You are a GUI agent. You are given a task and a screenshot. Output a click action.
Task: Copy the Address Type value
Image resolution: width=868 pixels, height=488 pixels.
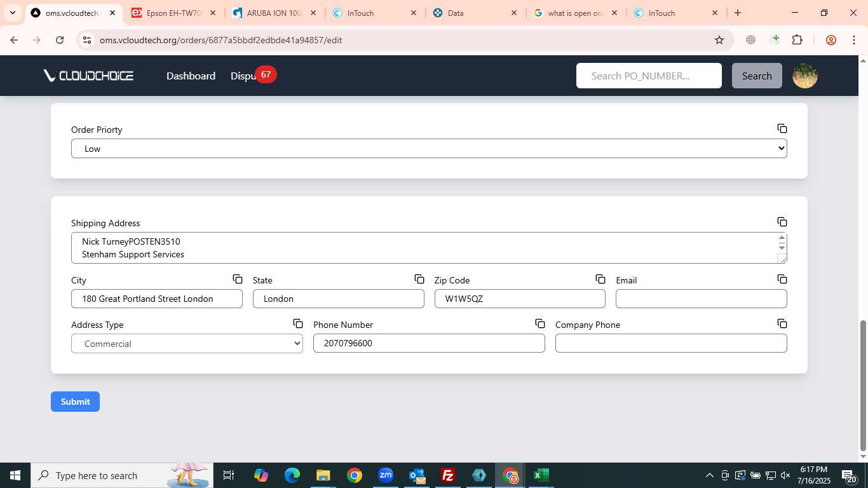(x=298, y=323)
